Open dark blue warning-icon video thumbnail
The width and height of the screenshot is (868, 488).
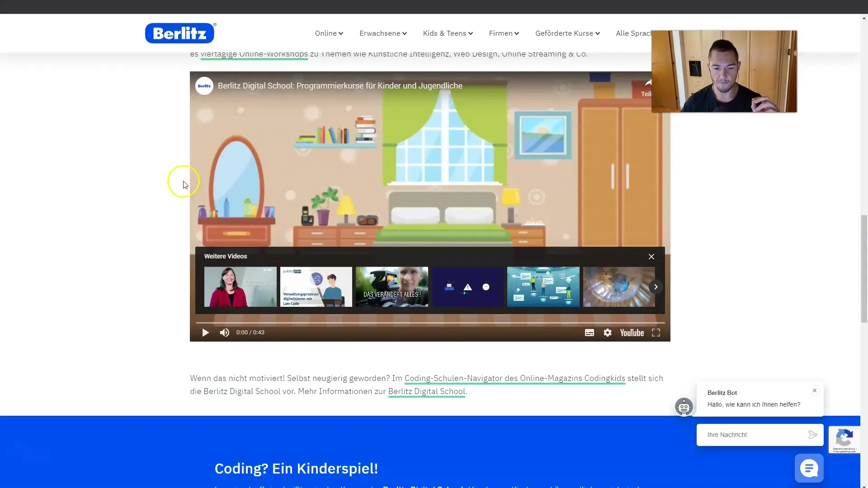click(x=467, y=287)
